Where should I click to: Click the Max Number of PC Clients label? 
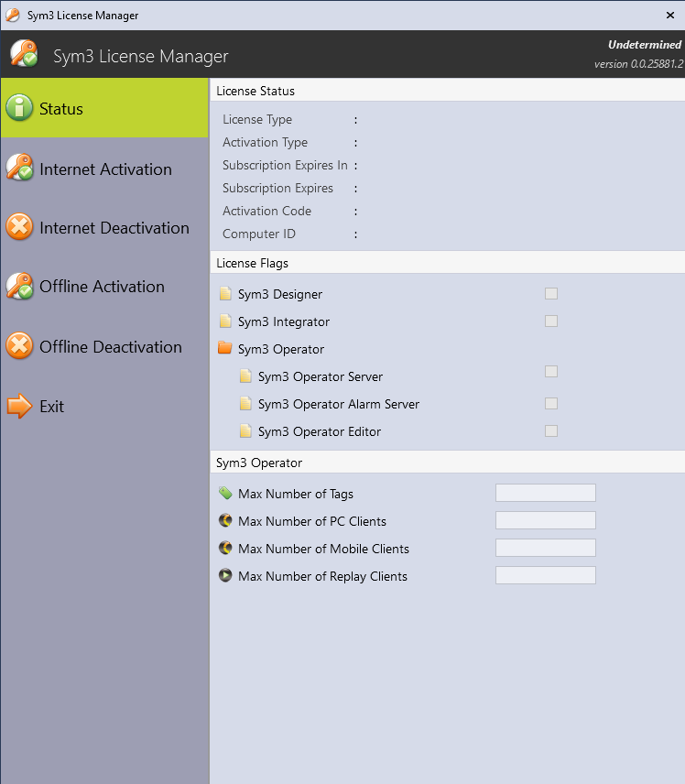tap(312, 521)
